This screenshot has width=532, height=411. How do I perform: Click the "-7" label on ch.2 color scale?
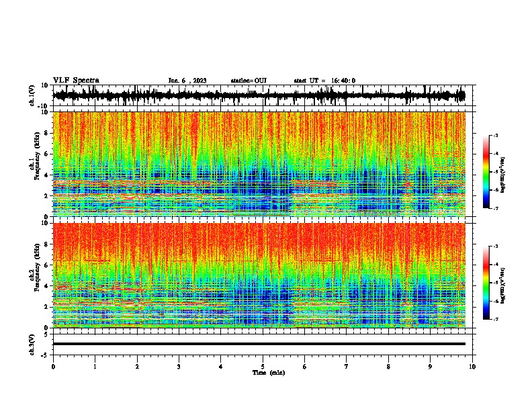[x=495, y=319]
